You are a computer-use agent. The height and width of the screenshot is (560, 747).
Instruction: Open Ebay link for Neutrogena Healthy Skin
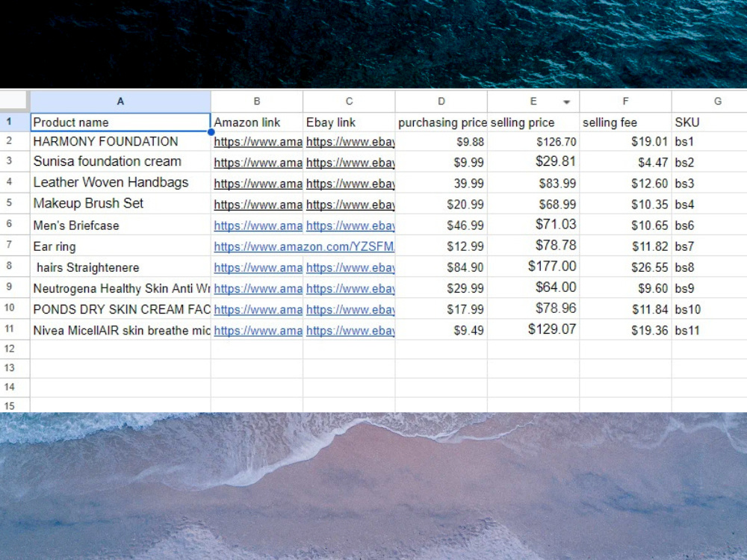pyautogui.click(x=350, y=288)
